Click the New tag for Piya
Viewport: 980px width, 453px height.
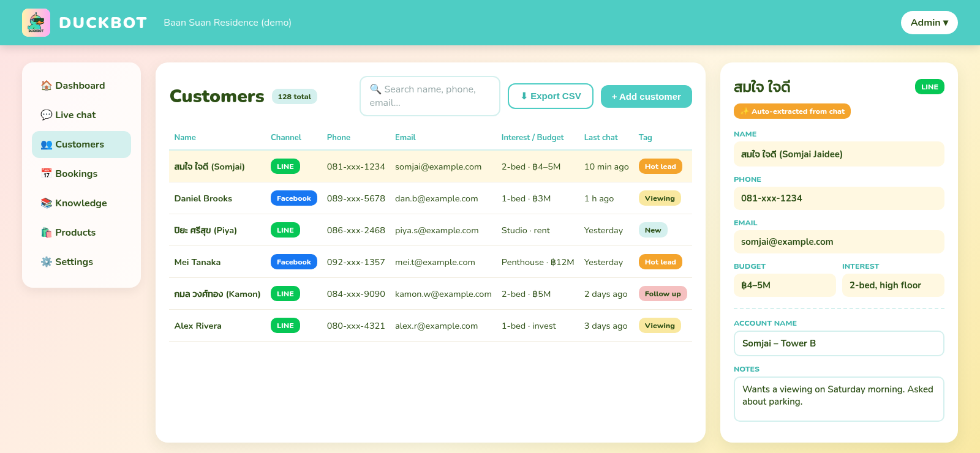[x=653, y=230]
